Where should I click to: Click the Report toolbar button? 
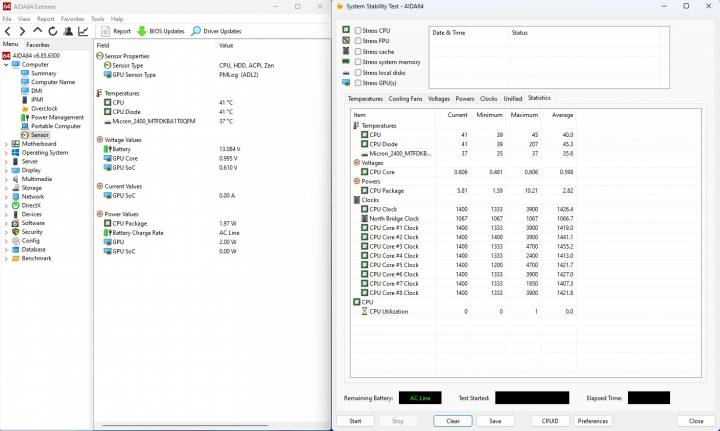[x=116, y=31]
